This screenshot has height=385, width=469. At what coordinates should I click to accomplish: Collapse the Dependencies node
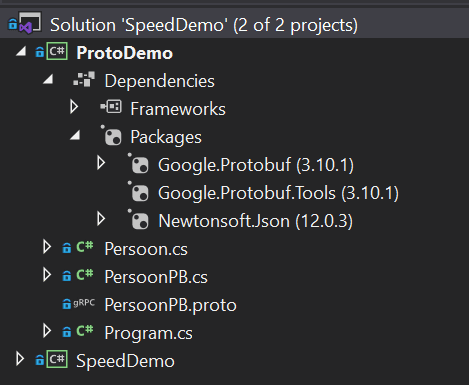pos(48,79)
